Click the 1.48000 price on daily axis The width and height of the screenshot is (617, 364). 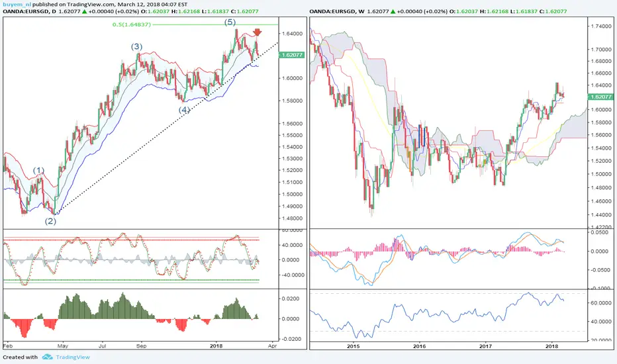coord(293,218)
